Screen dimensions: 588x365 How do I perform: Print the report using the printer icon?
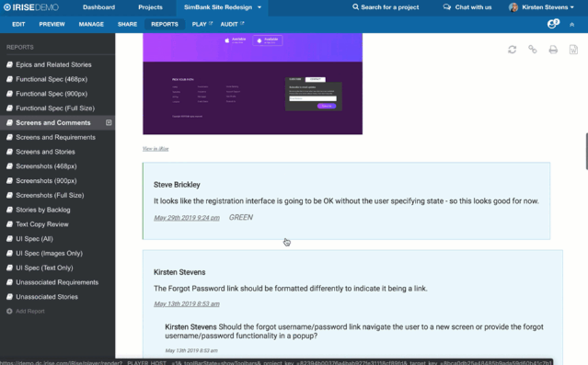click(553, 50)
